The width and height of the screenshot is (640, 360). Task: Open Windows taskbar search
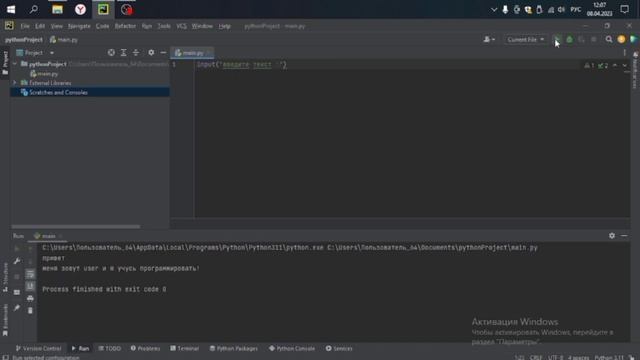(34, 9)
